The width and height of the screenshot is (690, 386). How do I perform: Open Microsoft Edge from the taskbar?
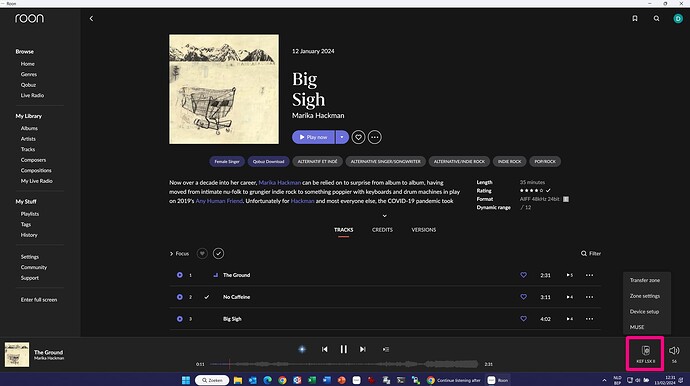[268, 380]
